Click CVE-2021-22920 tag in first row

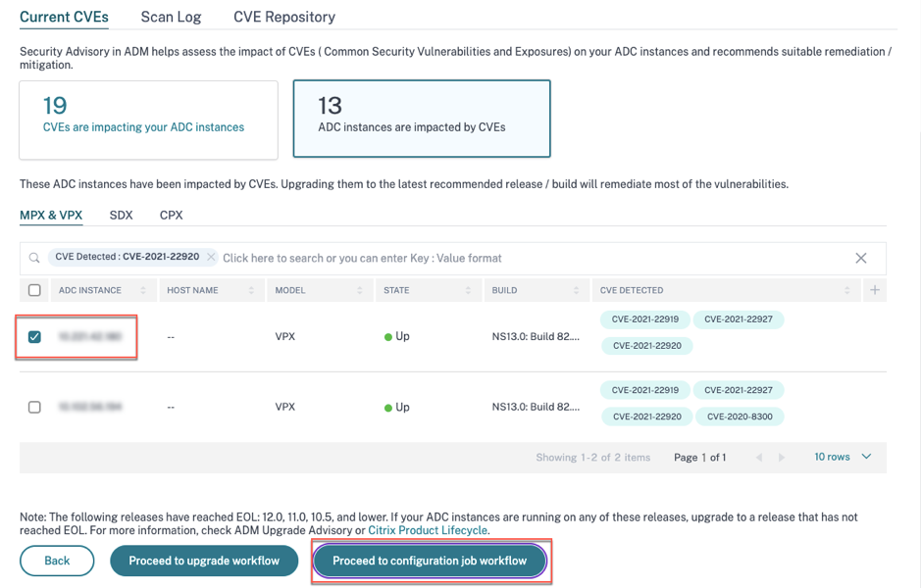[647, 346]
